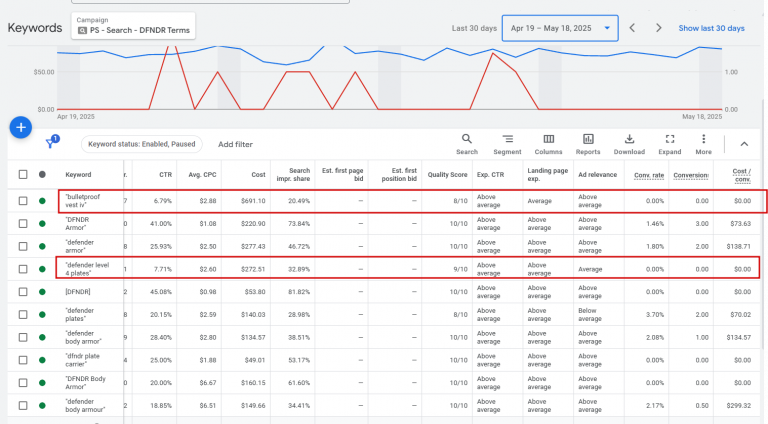Open status dot for "defender plates"
The image size is (768, 424).
pos(42,314)
